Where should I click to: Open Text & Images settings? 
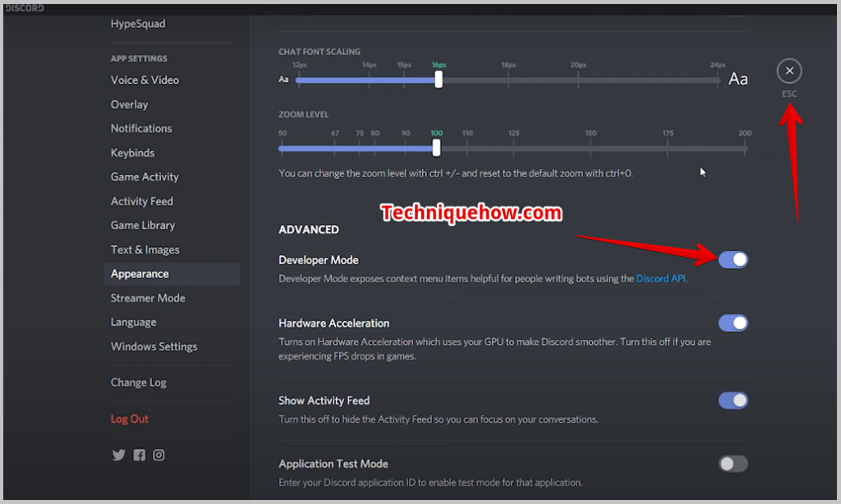click(145, 250)
